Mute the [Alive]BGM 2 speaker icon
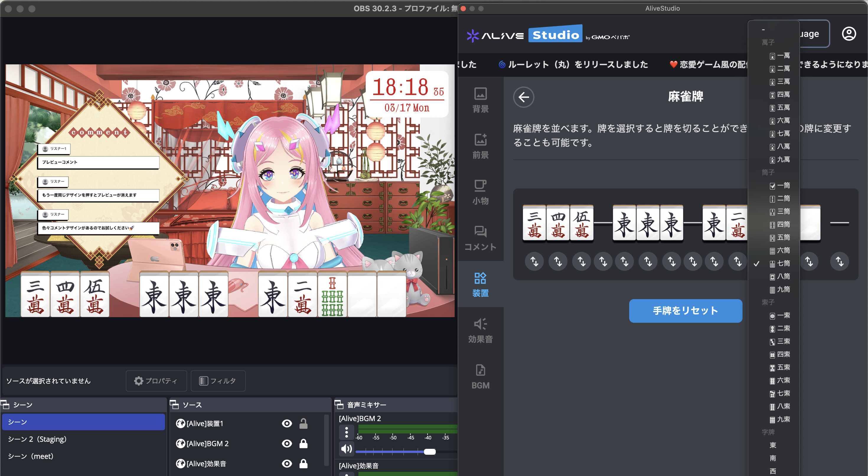Image resolution: width=868 pixels, height=476 pixels. point(346,449)
